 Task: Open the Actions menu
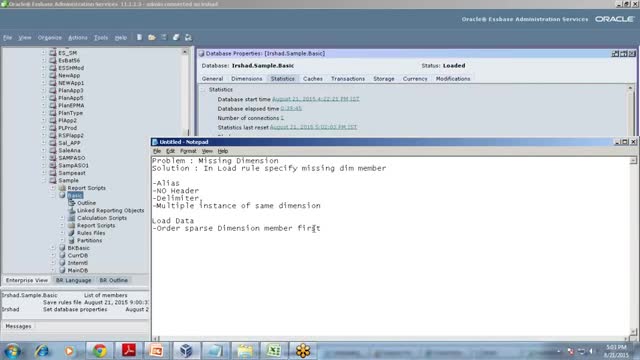(78, 38)
